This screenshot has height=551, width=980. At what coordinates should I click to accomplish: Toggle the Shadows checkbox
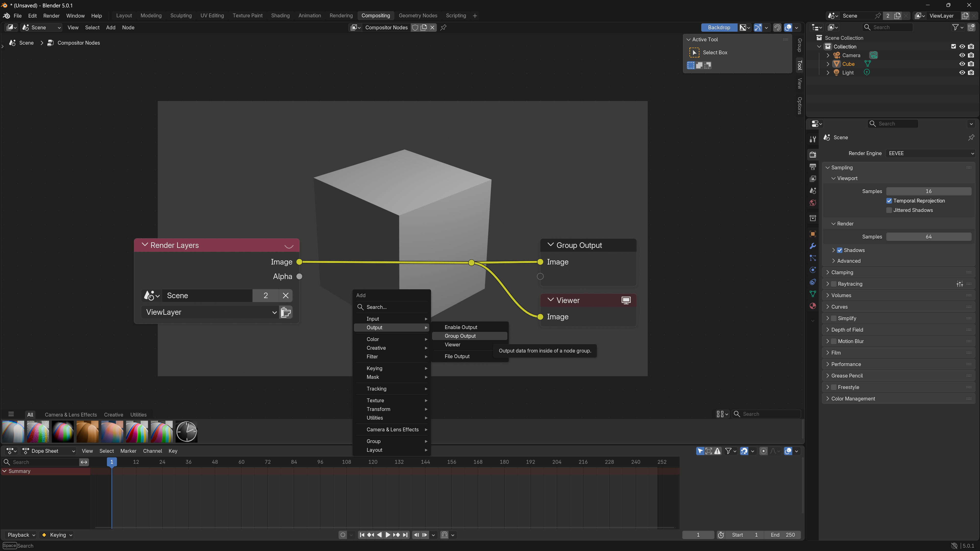[840, 250]
